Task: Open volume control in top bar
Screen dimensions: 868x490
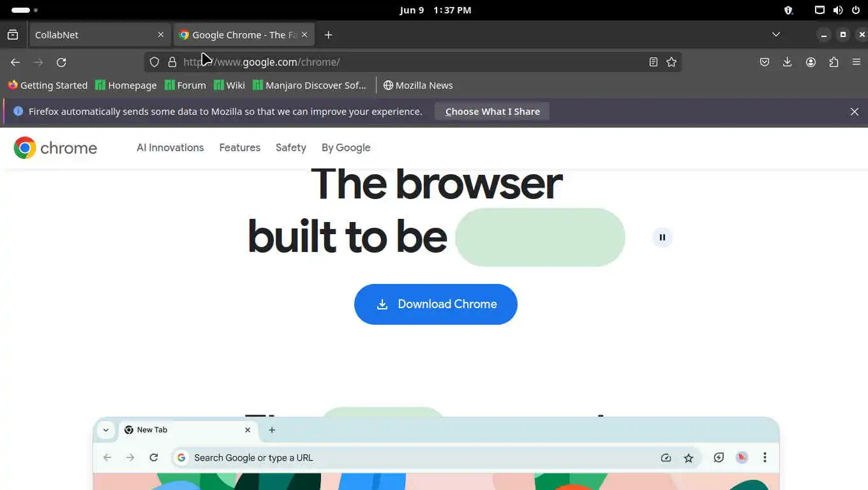Action: click(838, 10)
